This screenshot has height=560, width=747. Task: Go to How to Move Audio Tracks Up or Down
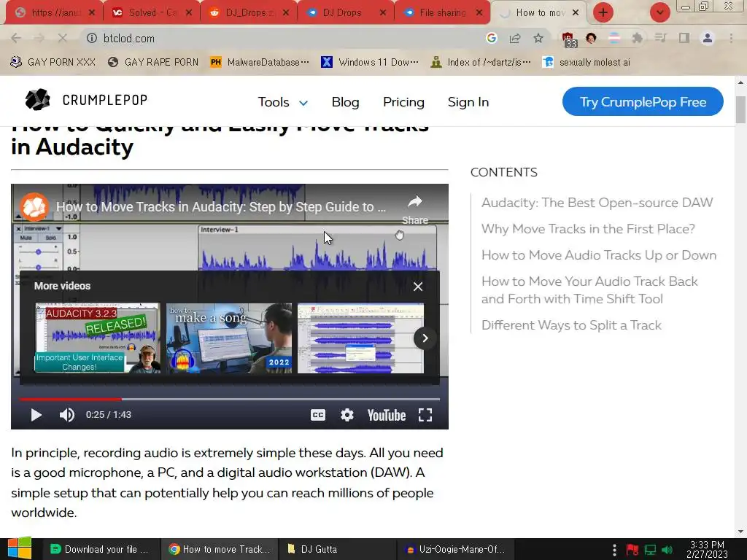[599, 254]
